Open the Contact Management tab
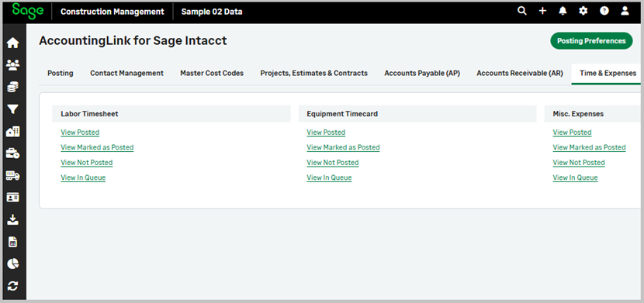 127,73
